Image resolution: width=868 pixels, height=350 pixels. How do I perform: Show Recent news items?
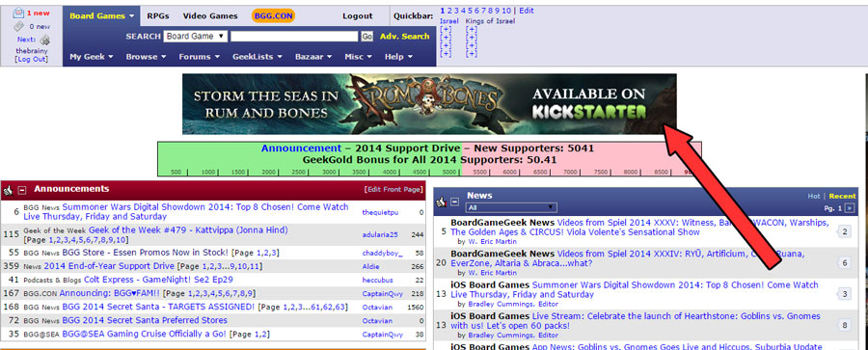coord(843,196)
